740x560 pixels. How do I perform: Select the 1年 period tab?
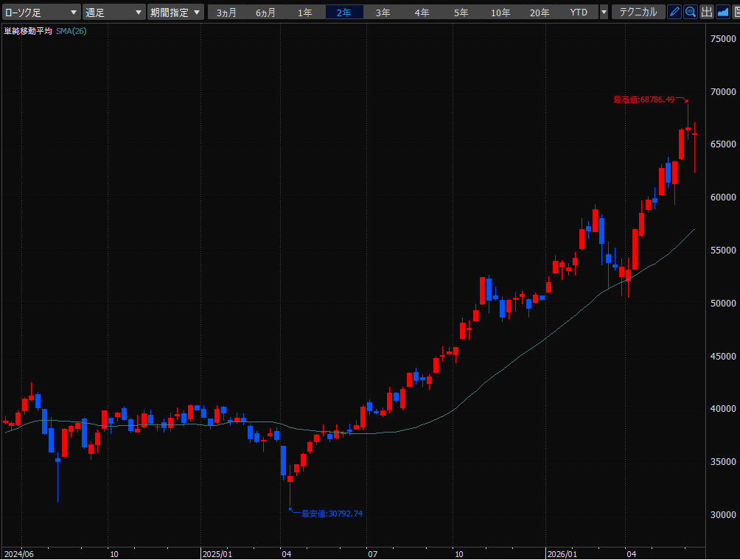(x=305, y=13)
